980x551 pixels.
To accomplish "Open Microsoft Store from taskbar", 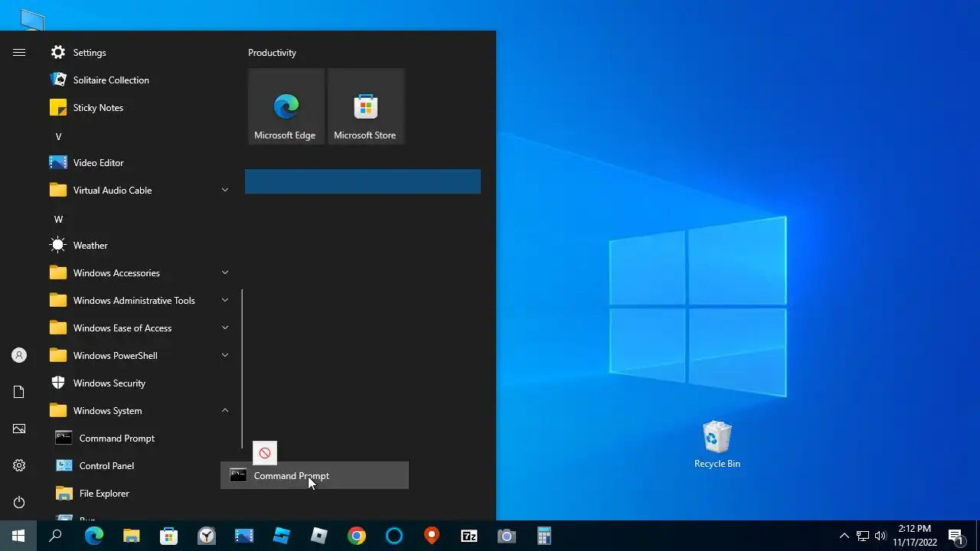I will 168,536.
